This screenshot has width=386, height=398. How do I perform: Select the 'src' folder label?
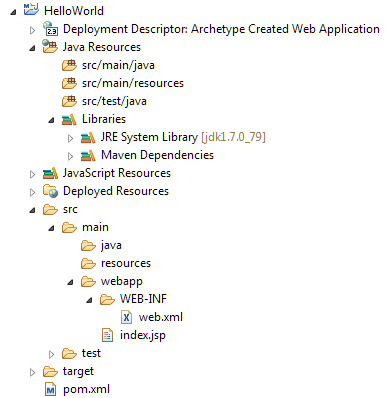[70, 210]
